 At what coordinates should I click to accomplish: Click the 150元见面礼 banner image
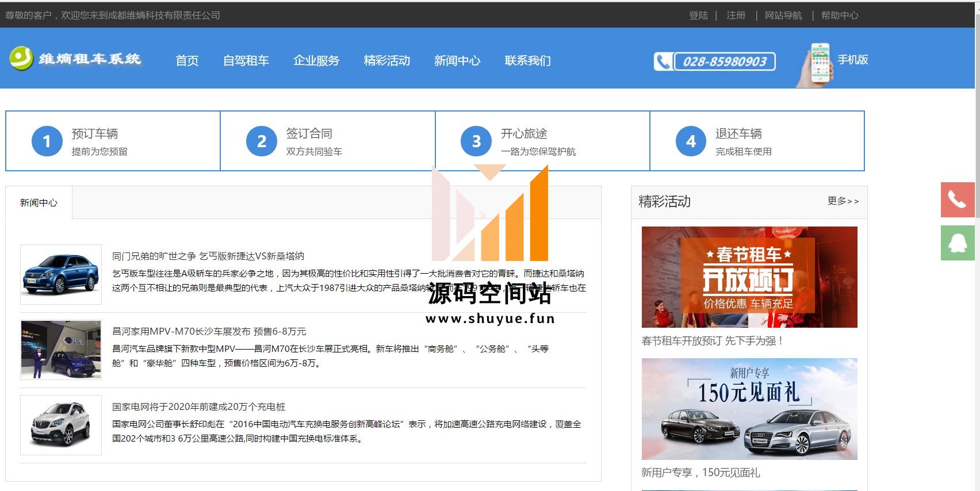pos(749,409)
